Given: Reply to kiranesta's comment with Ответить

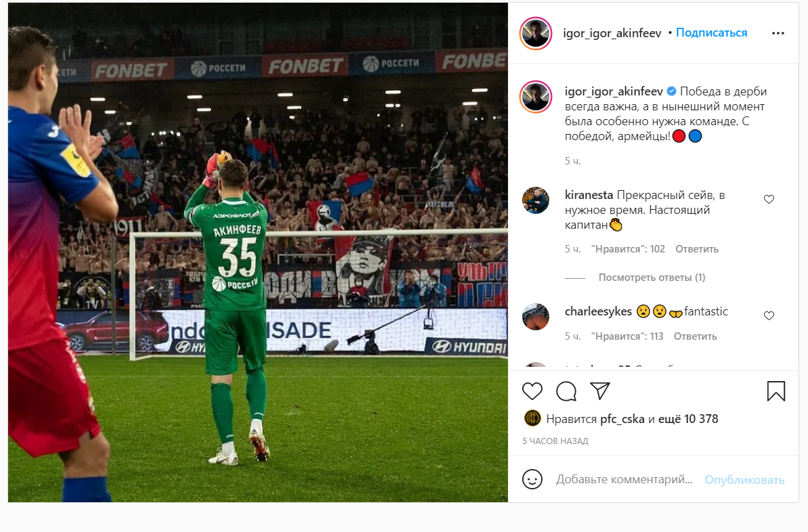Looking at the screenshot, I should [x=697, y=249].
